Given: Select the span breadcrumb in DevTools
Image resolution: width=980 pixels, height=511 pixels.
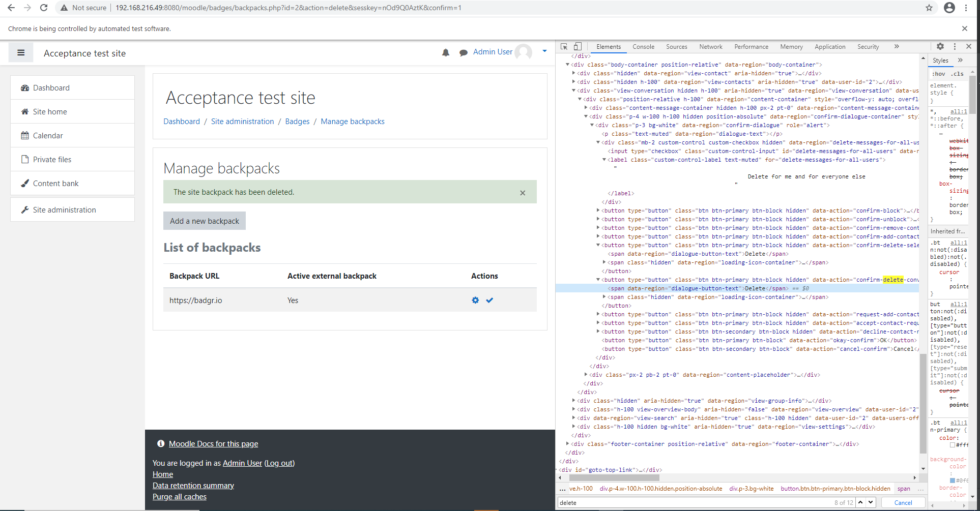Looking at the screenshot, I should [904, 489].
